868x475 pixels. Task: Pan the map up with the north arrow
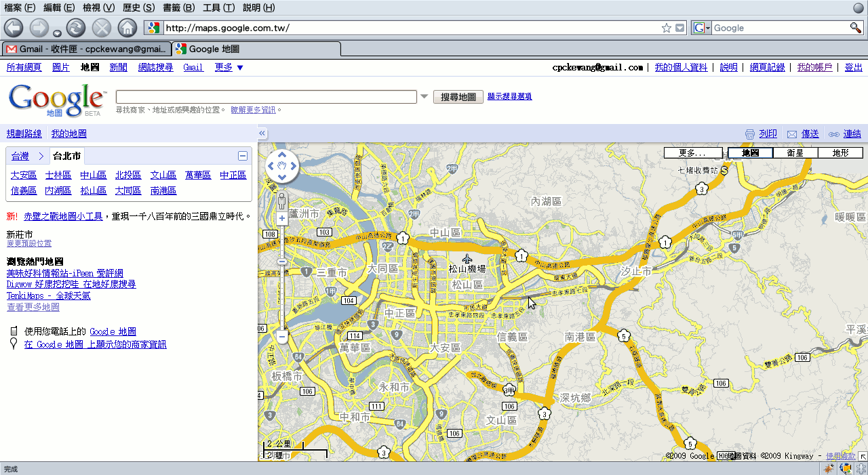pos(282,155)
